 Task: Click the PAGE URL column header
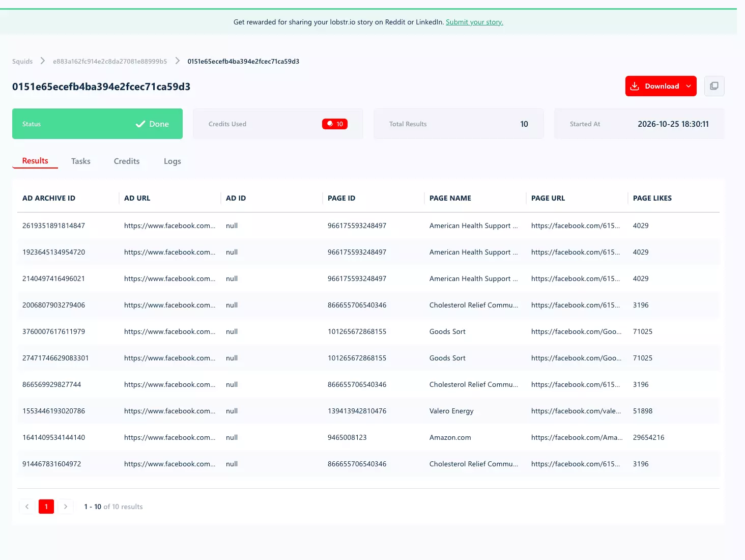point(548,198)
